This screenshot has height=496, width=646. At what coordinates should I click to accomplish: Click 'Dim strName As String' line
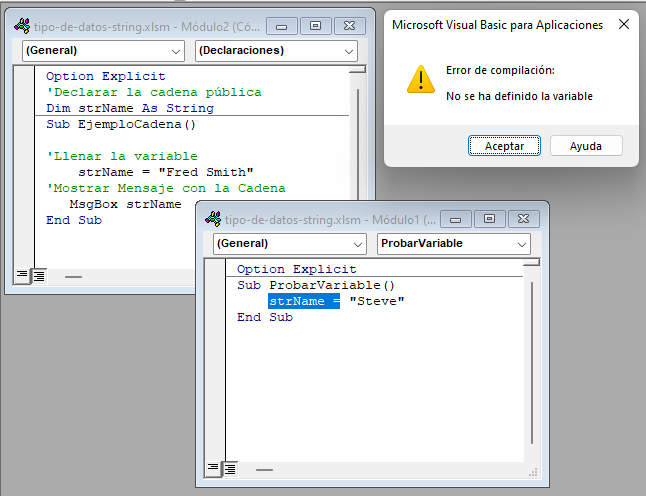130,108
